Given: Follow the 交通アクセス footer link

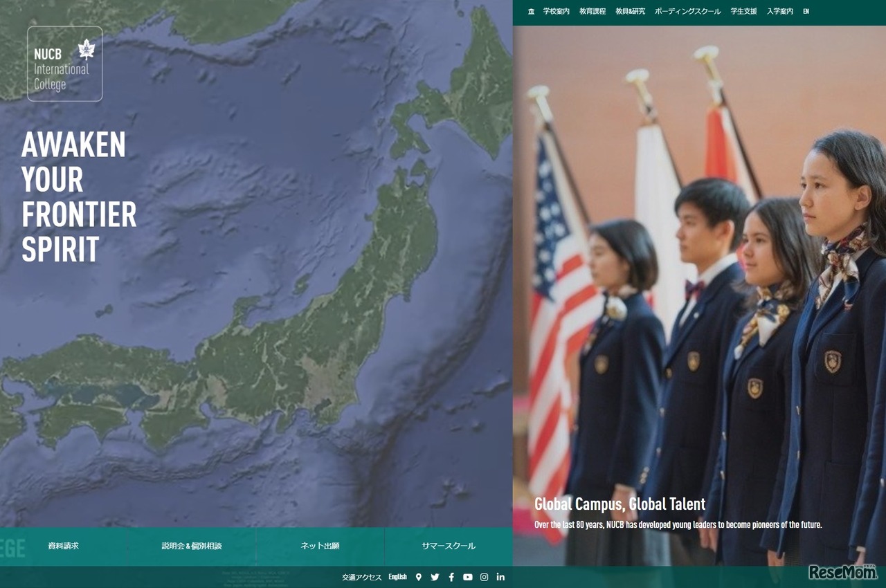Looking at the screenshot, I should click(x=361, y=577).
